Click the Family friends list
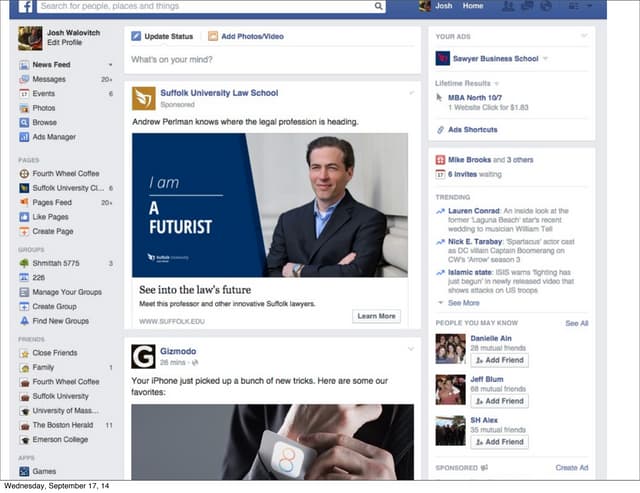Screen dimensions: 640x493 [43, 367]
